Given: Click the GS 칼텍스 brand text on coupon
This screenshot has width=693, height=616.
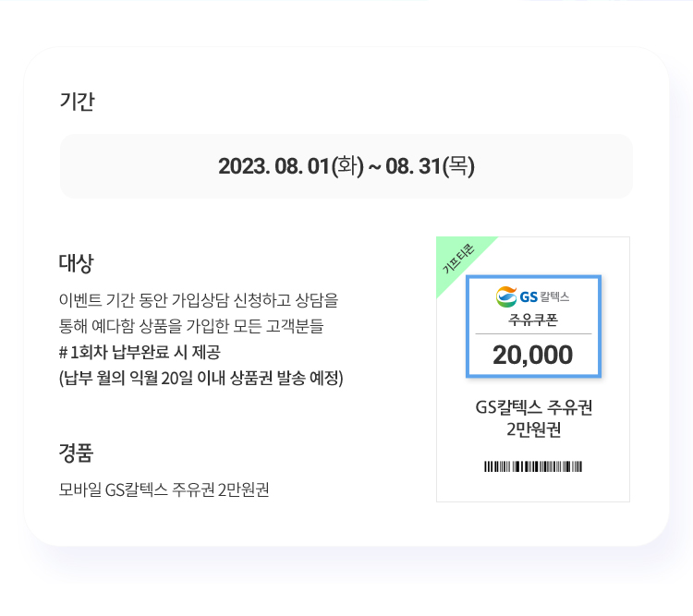Looking at the screenshot, I should 544,296.
